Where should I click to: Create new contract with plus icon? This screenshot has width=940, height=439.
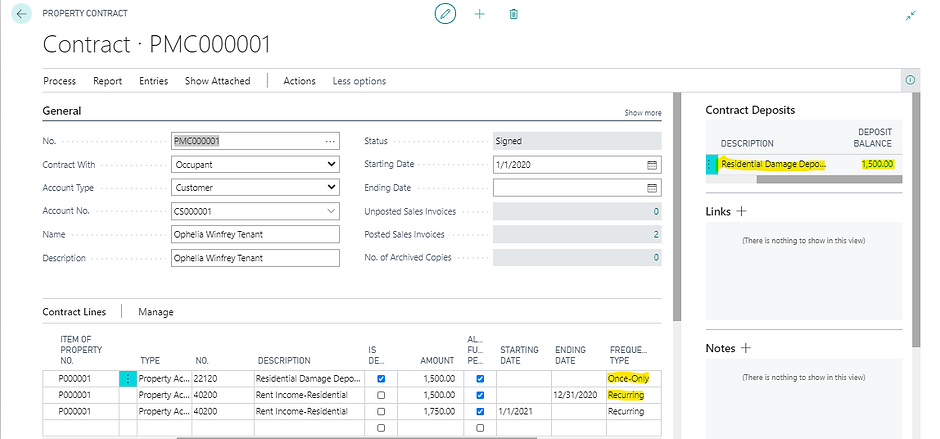click(x=480, y=14)
